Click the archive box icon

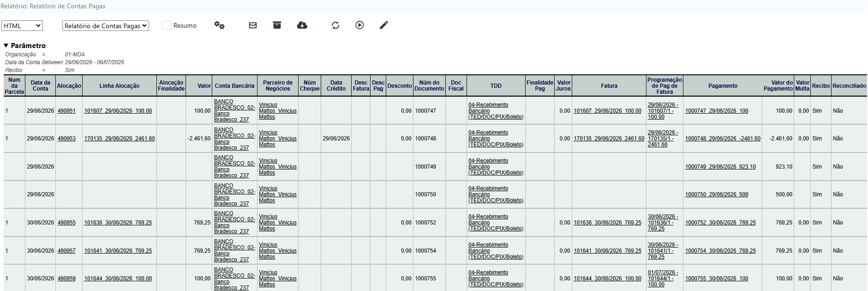(x=277, y=25)
